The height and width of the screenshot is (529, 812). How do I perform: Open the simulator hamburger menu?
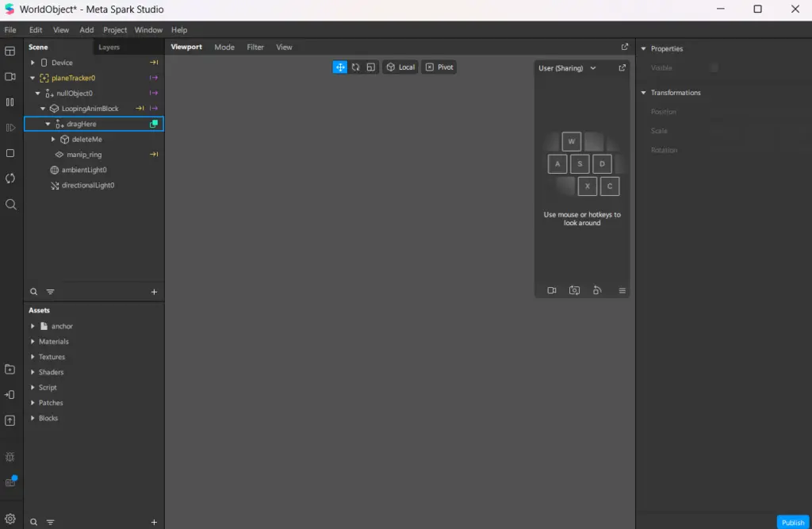622,290
